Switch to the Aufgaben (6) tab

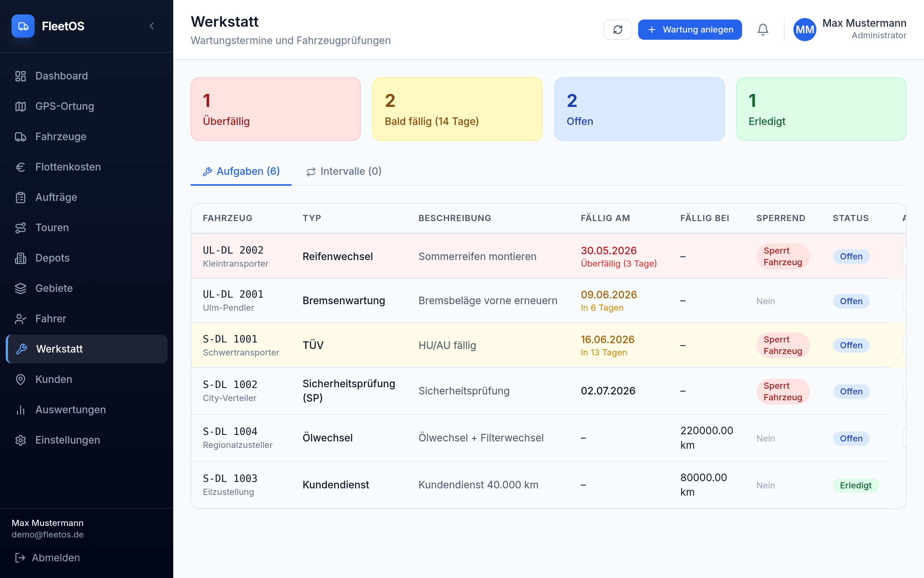[x=241, y=171]
